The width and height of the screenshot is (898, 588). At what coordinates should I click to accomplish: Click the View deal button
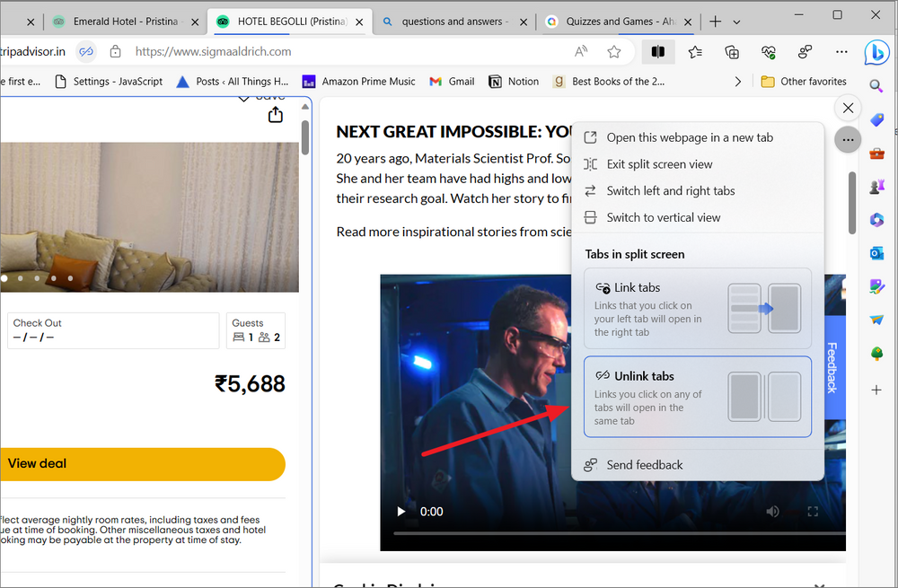pyautogui.click(x=143, y=463)
